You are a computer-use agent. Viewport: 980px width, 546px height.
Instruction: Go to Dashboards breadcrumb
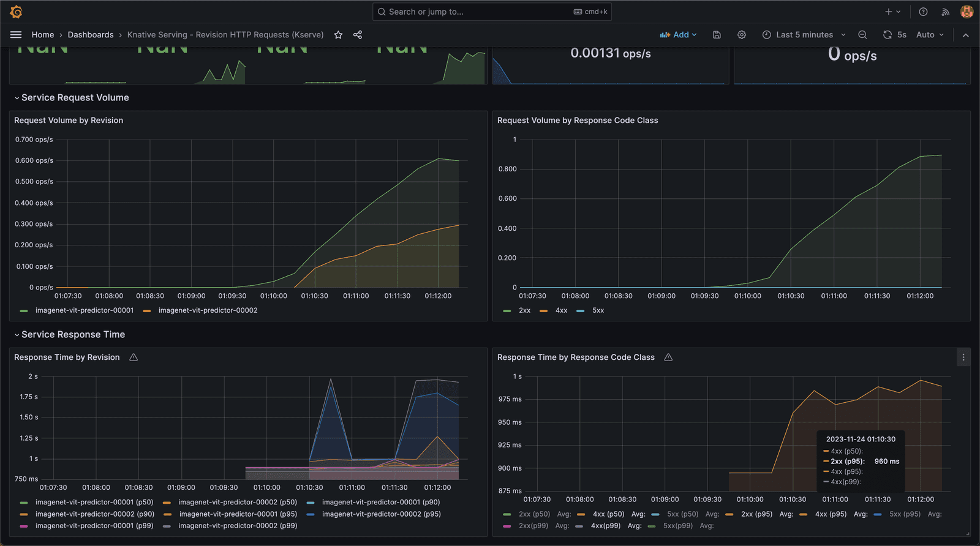91,35
